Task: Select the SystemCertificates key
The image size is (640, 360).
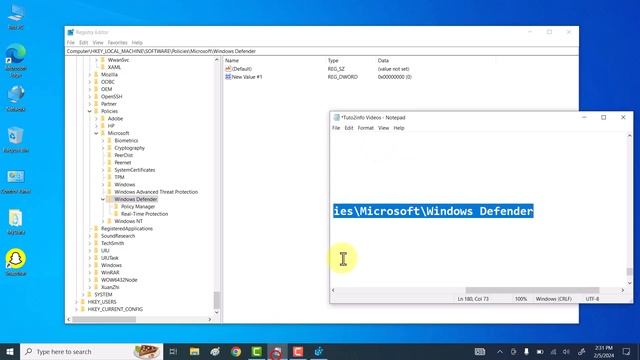Action: (x=134, y=170)
